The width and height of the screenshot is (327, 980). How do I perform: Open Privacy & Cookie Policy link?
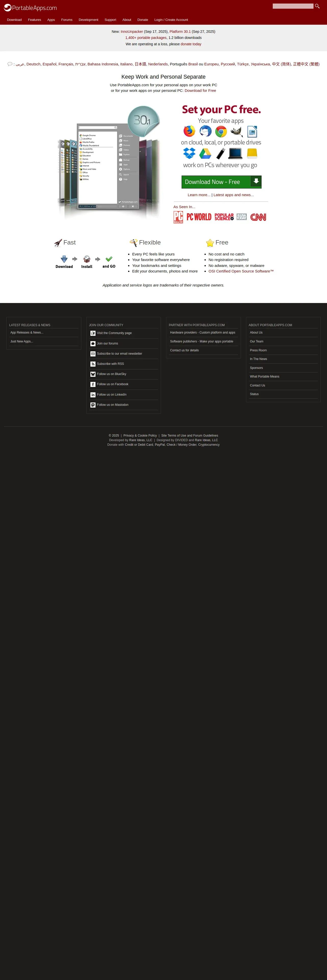tap(140, 436)
